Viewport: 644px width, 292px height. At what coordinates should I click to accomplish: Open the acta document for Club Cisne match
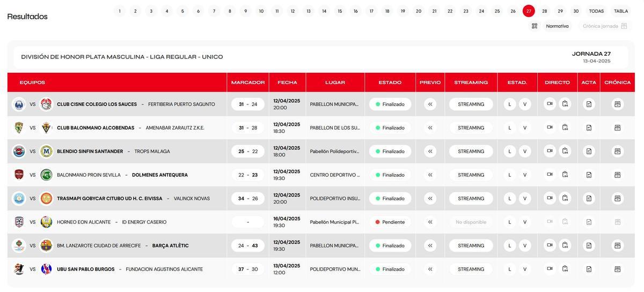[589, 104]
